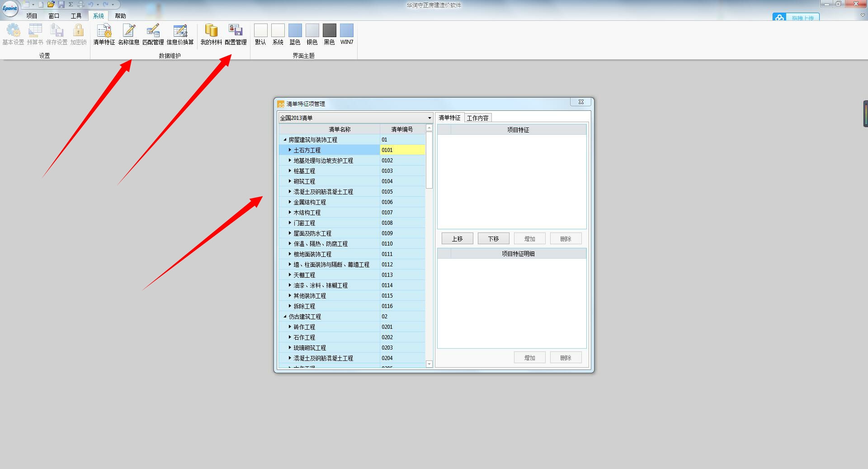Select the 屋面及防水工程 row
The width and height of the screenshot is (868, 469).
[352, 233]
